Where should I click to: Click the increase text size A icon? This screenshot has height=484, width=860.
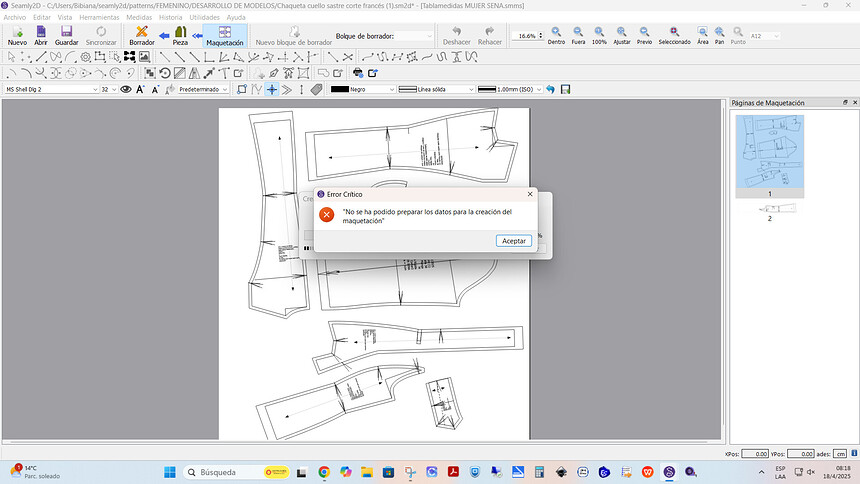pyautogui.click(x=140, y=89)
